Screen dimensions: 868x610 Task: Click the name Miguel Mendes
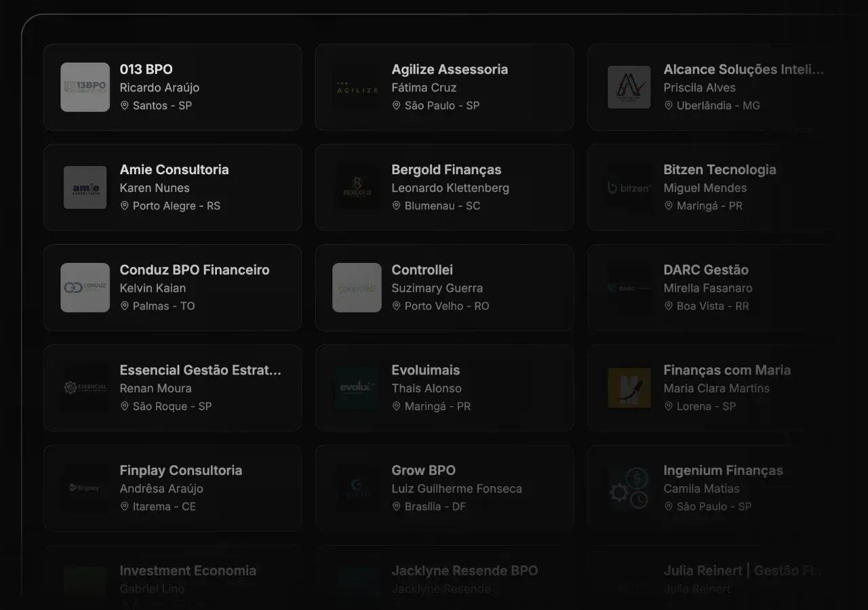click(705, 188)
